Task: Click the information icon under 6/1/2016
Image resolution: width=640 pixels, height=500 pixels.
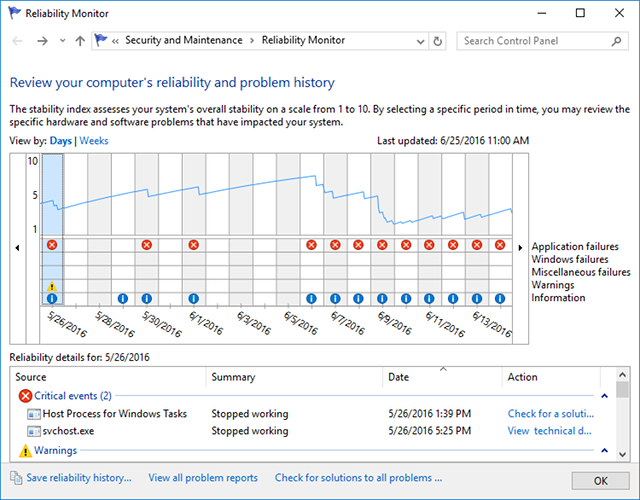Action: (193, 299)
